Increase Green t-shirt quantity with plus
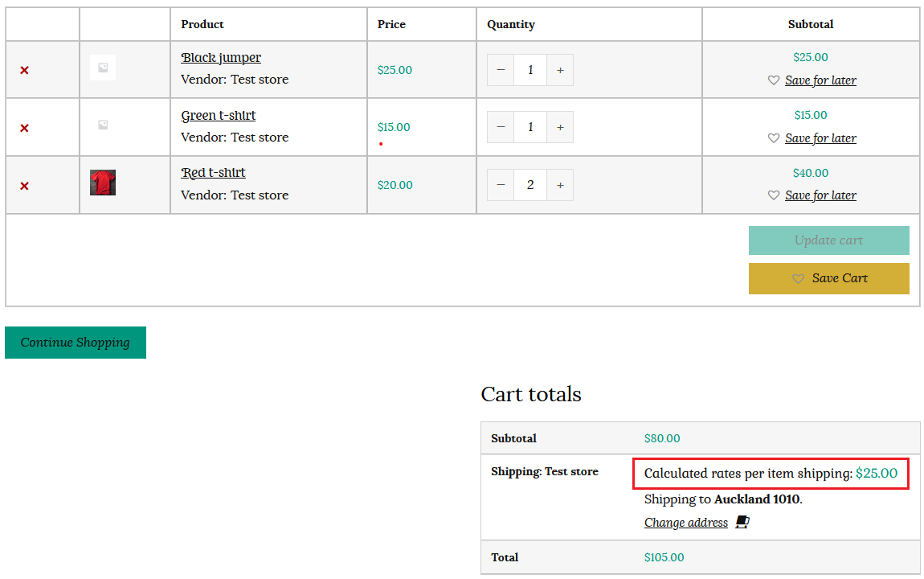 tap(560, 127)
